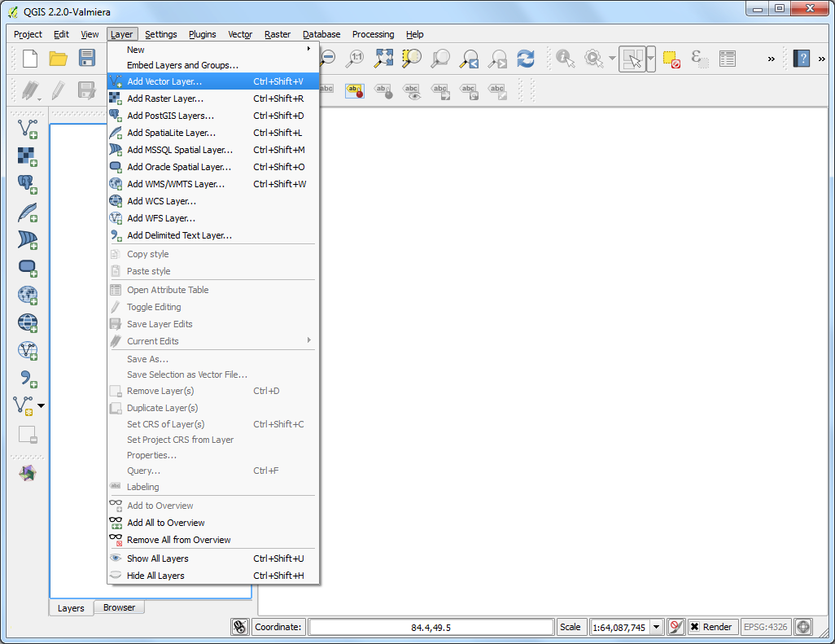Click the New Project blank page icon

[x=30, y=58]
